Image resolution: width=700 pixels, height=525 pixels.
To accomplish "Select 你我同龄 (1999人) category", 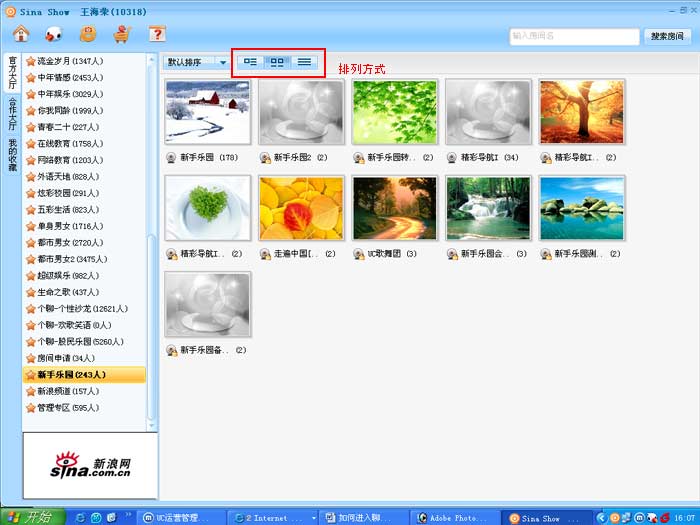I will [x=84, y=111].
